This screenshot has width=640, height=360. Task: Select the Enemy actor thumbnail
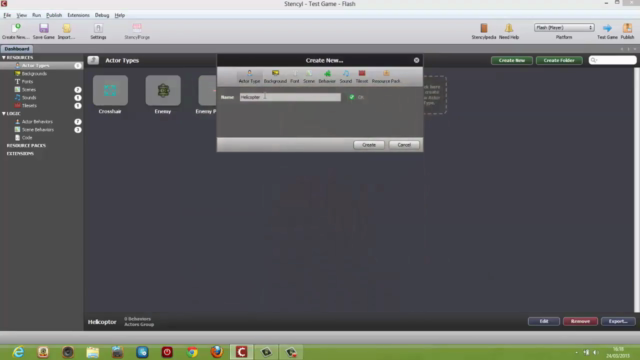coord(163,90)
